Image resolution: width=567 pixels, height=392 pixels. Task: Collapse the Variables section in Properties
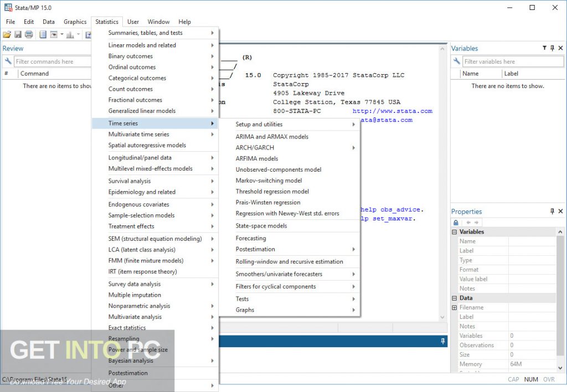pyautogui.click(x=455, y=232)
